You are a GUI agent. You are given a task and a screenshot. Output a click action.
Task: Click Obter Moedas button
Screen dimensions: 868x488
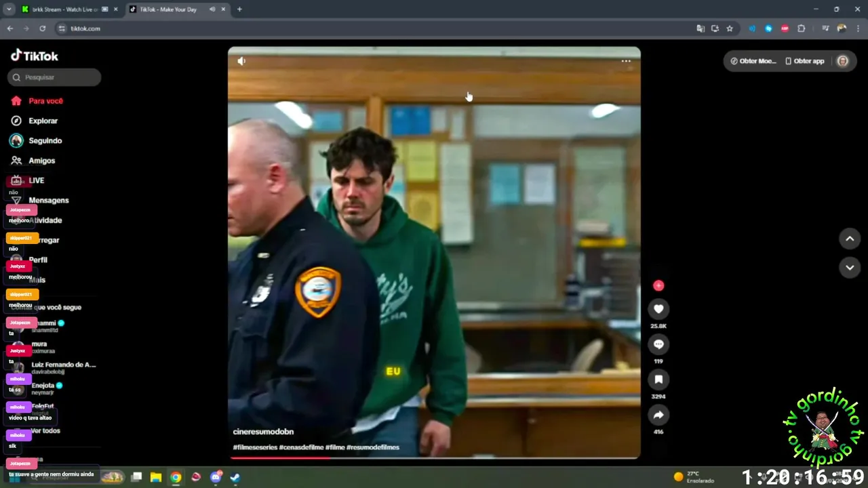(753, 61)
